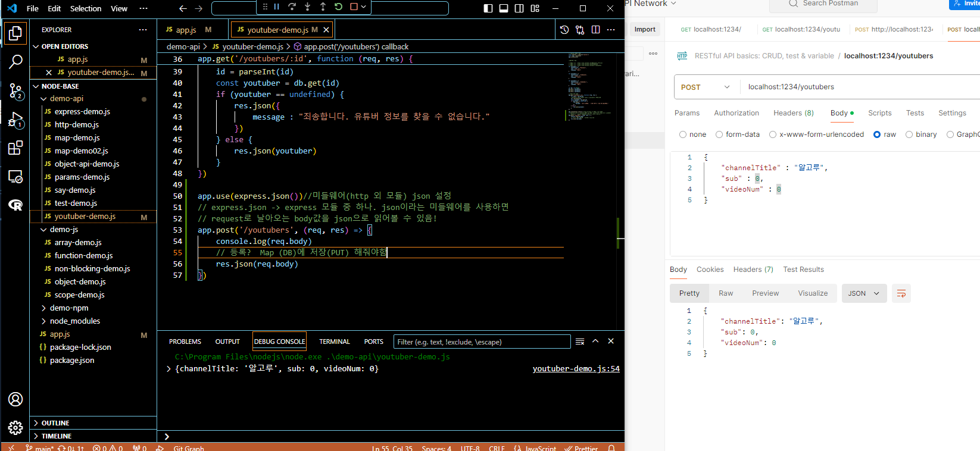
Task: Close the bottom panel
Action: click(611, 342)
